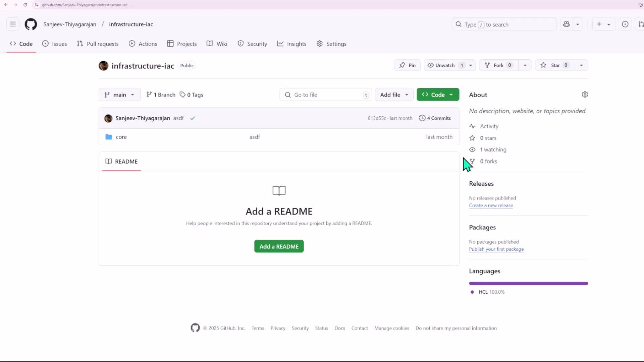Show commit check status checkmark
The width and height of the screenshot is (644, 362).
193,118
